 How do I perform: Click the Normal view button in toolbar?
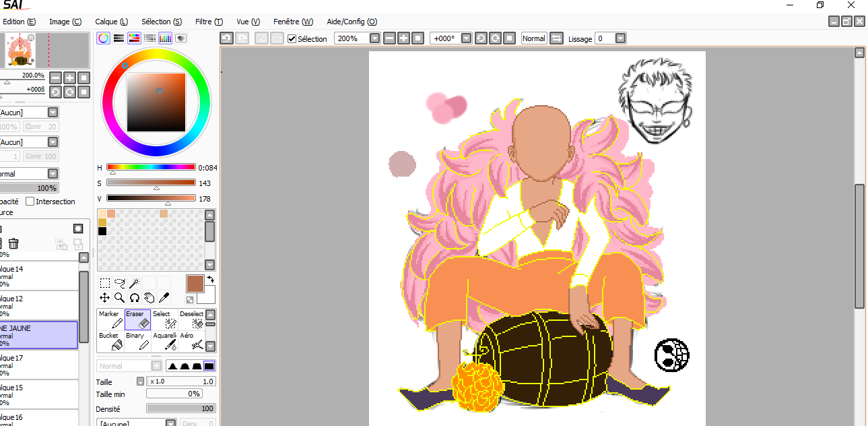(x=533, y=38)
